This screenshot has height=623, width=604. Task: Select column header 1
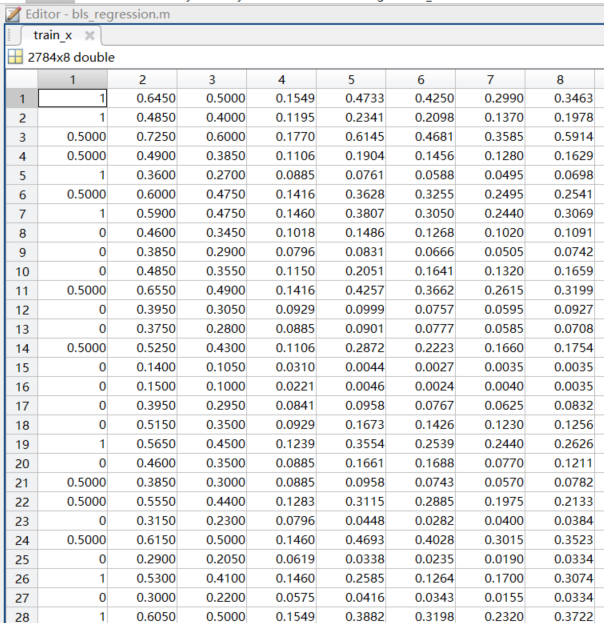[73, 79]
